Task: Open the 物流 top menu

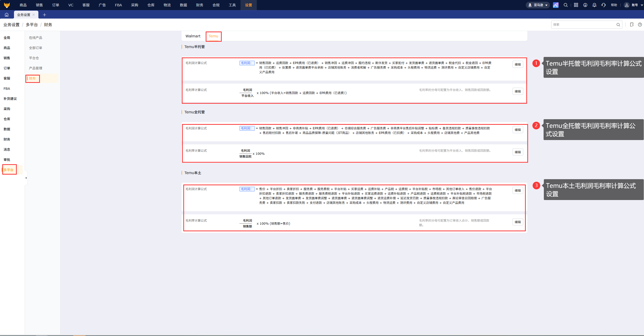Action: click(x=167, y=5)
